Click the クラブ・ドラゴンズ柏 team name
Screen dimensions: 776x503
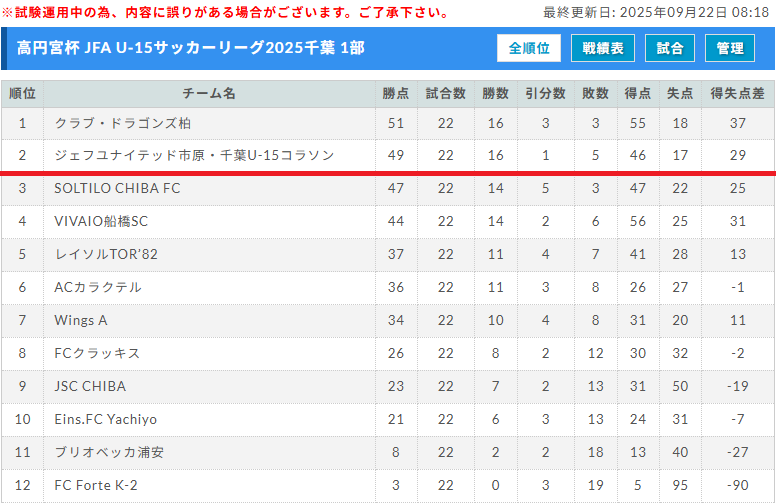(x=123, y=123)
